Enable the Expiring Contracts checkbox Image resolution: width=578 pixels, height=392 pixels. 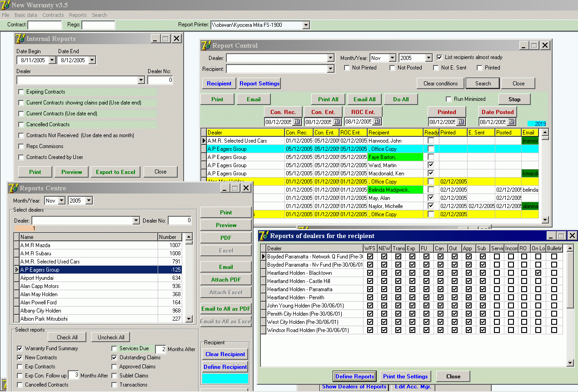(21, 92)
